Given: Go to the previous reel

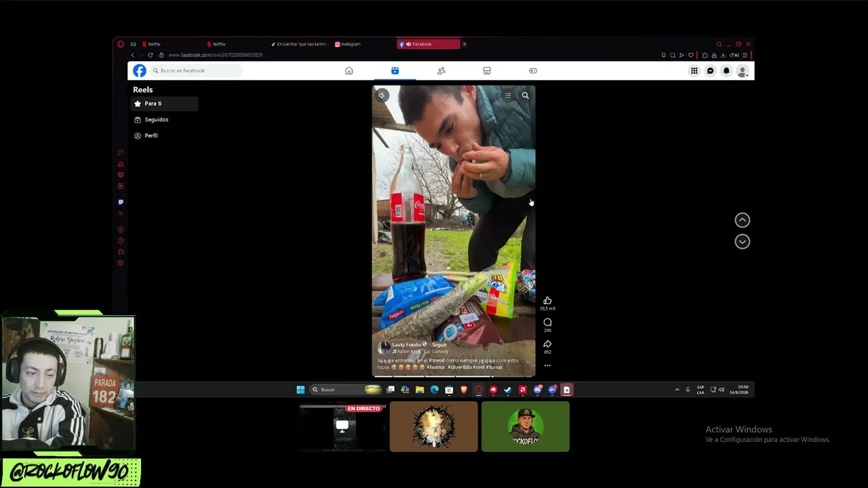Looking at the screenshot, I should click(x=743, y=220).
